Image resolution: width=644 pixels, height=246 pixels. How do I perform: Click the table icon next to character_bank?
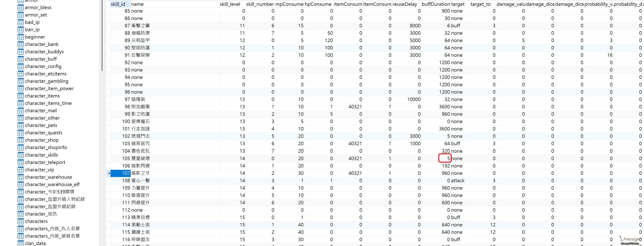tap(21, 45)
